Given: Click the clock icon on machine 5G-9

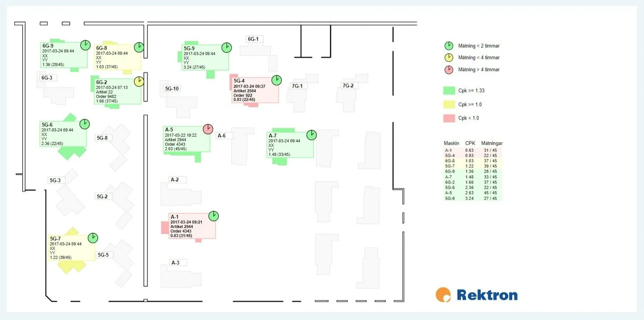Looking at the screenshot, I should click(x=227, y=47).
